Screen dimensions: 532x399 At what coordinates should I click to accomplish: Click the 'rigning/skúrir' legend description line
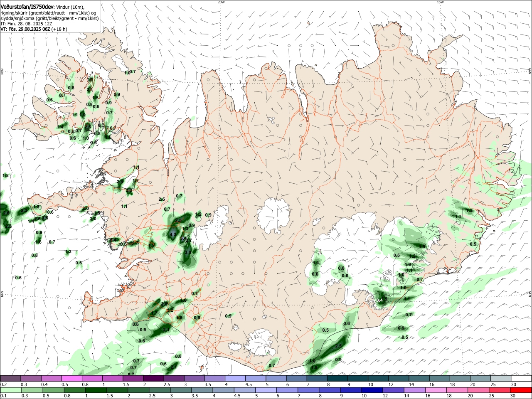[x=49, y=12]
